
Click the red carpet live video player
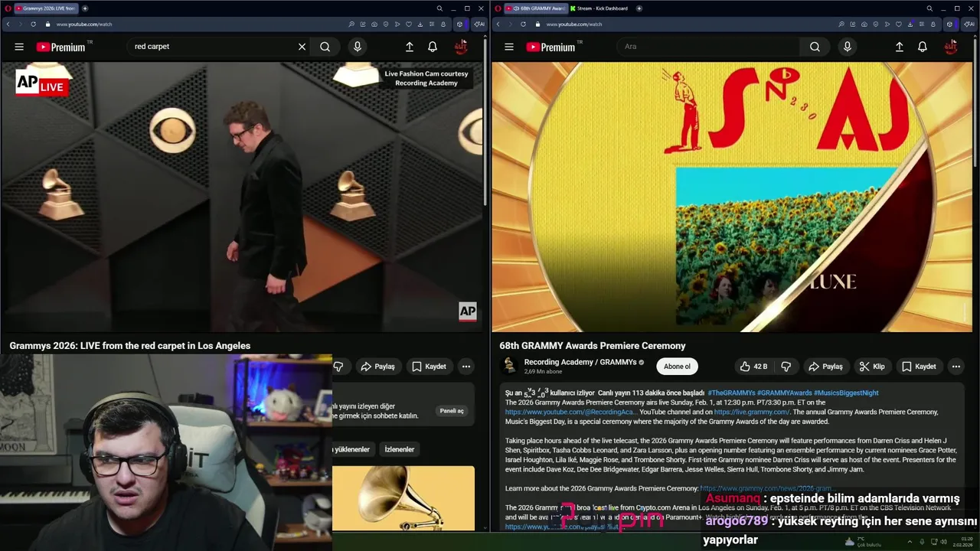pos(242,197)
